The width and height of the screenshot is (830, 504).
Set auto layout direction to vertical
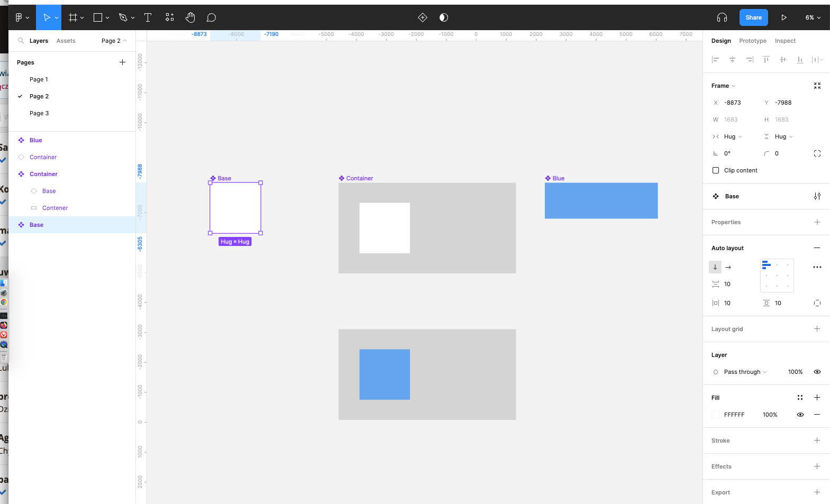[x=715, y=267]
